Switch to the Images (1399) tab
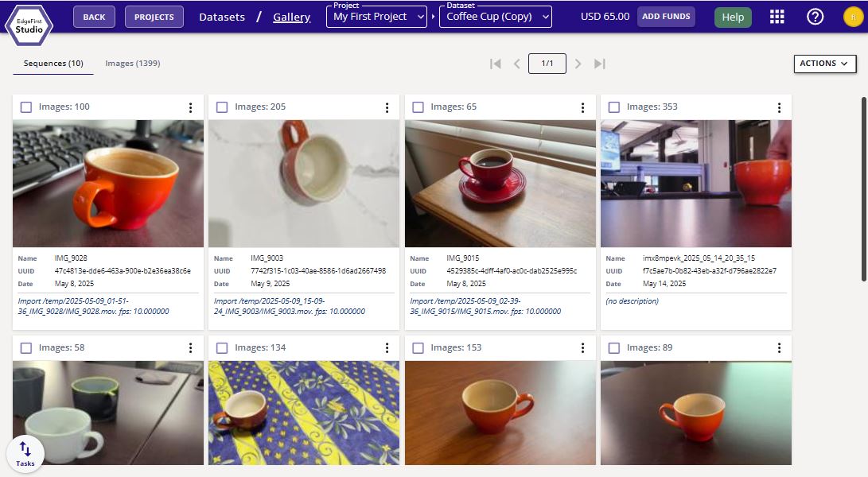The width and height of the screenshot is (868, 477). [x=133, y=64]
